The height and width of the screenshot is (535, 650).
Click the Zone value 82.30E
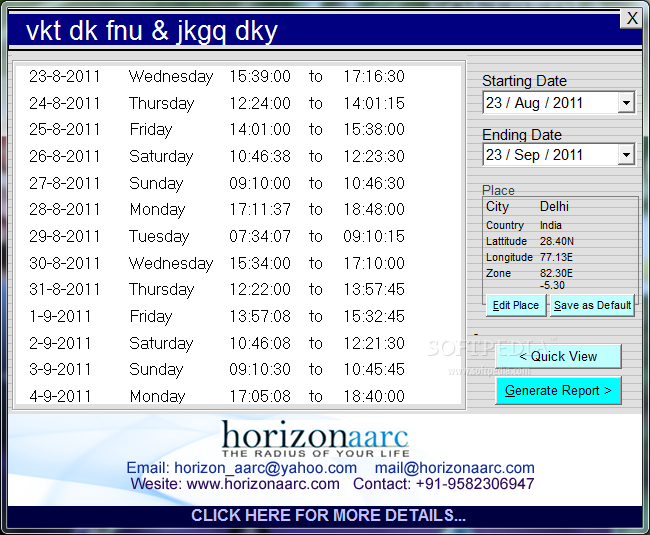(556, 273)
